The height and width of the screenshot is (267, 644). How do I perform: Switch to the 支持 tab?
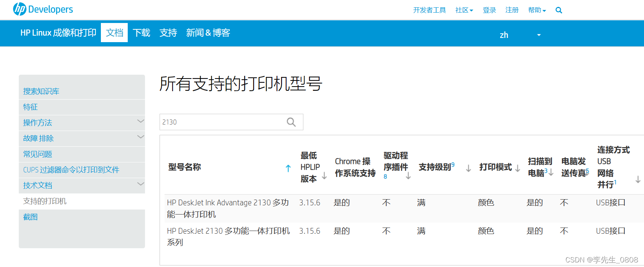(x=168, y=33)
